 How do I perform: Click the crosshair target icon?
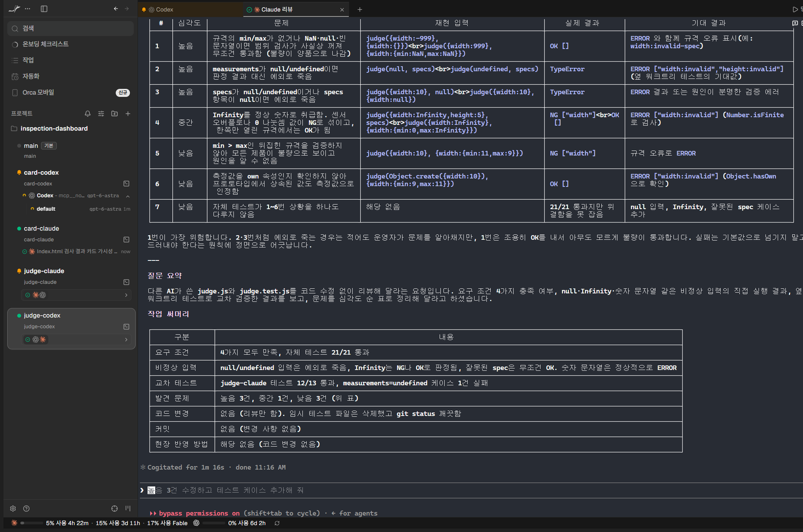click(x=115, y=508)
